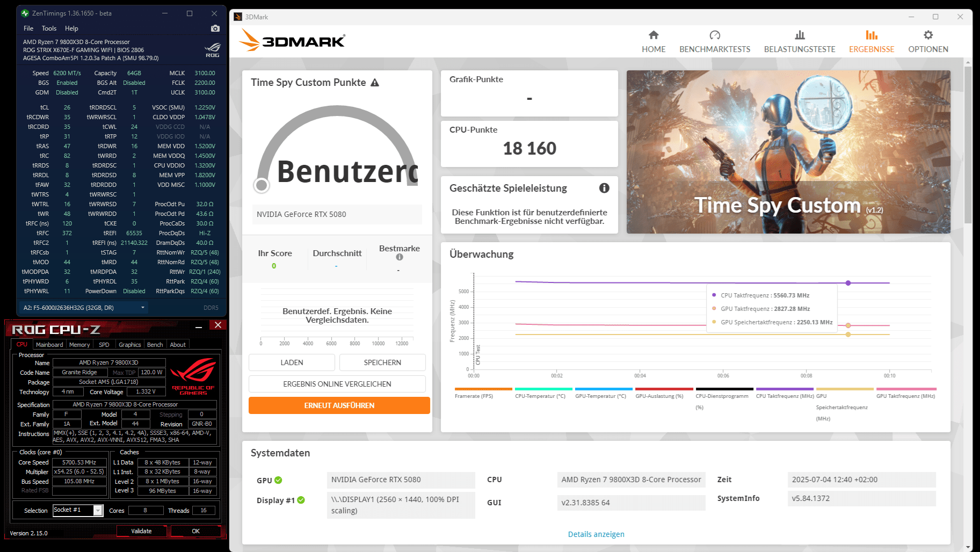Toggle the GPU Speichertaktfrequenz (MHz) legend series
The image size is (980, 552).
[845, 404]
